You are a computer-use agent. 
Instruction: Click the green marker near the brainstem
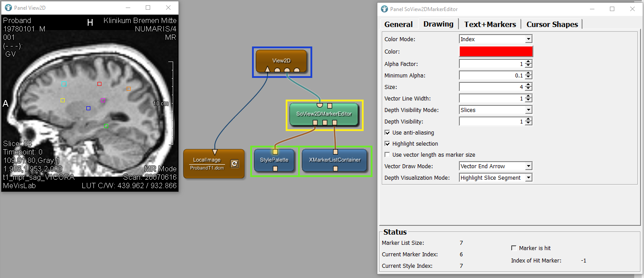pyautogui.click(x=106, y=126)
